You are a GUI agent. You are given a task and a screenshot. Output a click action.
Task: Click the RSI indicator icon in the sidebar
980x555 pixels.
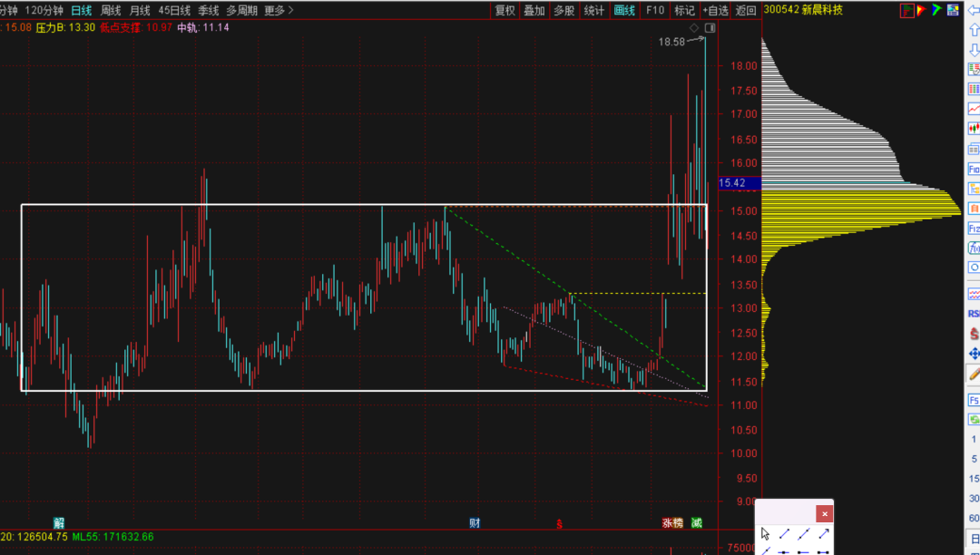point(974,314)
